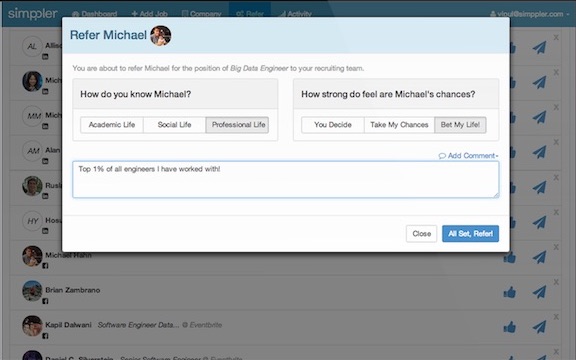Choose Take My Chances option

399,125
